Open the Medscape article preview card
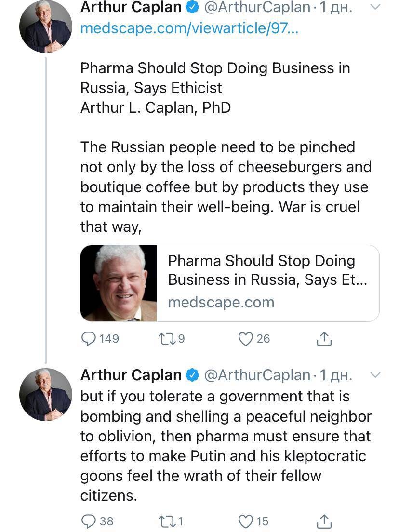Viewport: 399px width, 532px height. click(267, 283)
